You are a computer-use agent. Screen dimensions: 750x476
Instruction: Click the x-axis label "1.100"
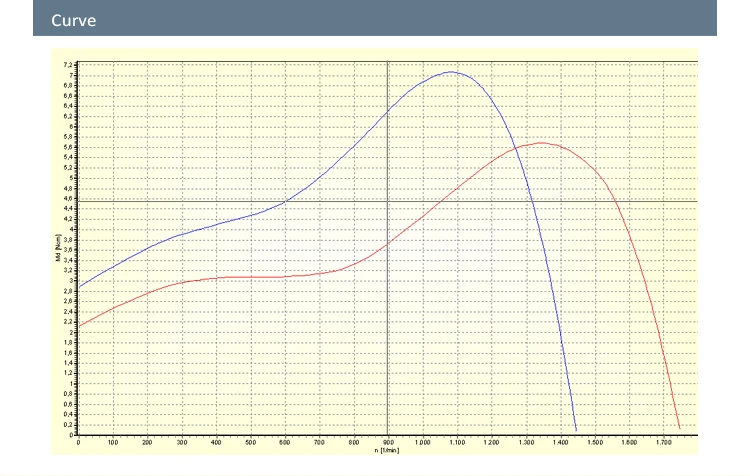pos(457,443)
